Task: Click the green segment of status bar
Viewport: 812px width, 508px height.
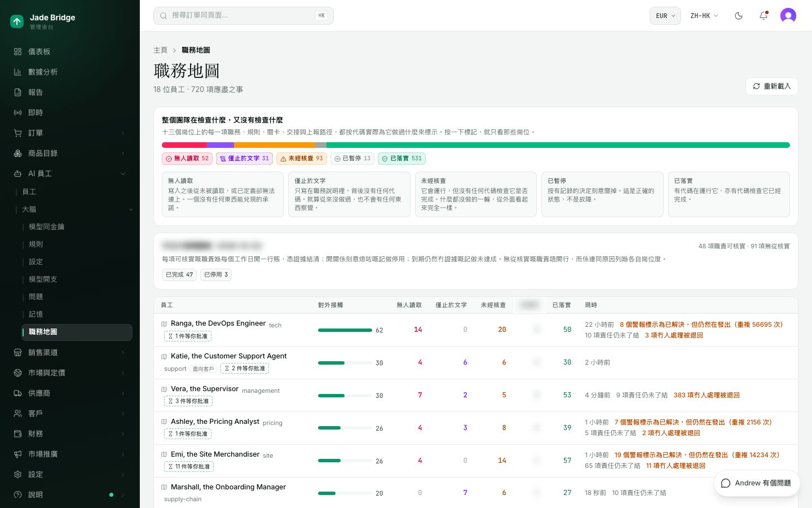Action: (558, 145)
